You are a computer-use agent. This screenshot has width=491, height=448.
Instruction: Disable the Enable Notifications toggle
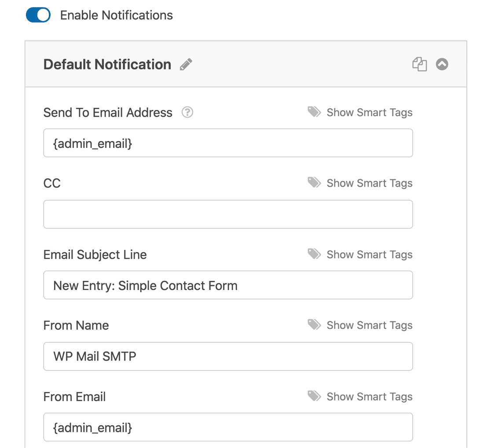coord(38,15)
